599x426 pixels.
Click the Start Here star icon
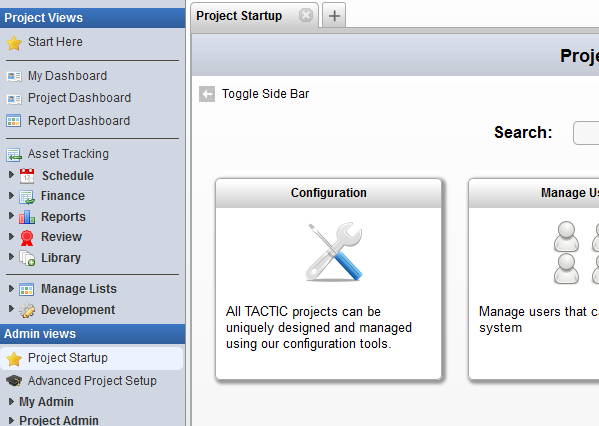[x=14, y=43]
